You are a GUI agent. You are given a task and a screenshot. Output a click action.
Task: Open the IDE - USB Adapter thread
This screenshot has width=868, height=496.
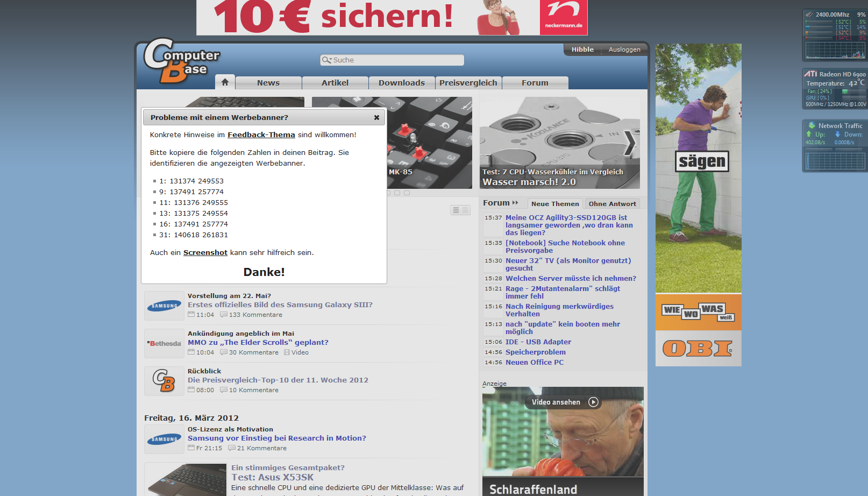click(538, 342)
